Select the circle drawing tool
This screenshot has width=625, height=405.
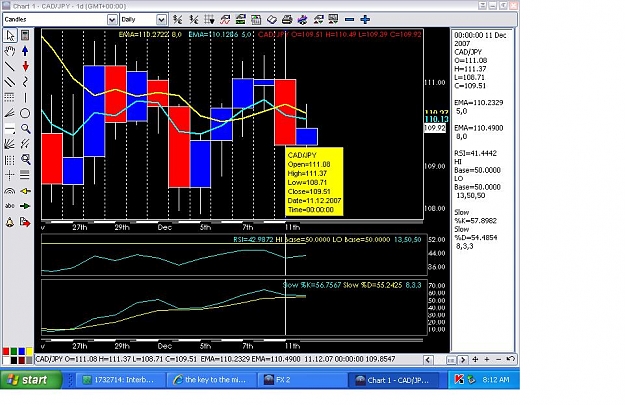(x=25, y=113)
